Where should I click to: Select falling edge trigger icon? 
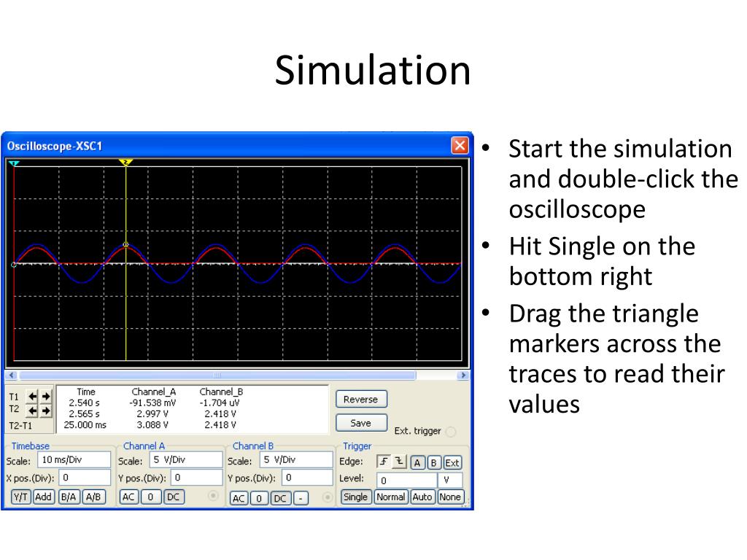(399, 462)
